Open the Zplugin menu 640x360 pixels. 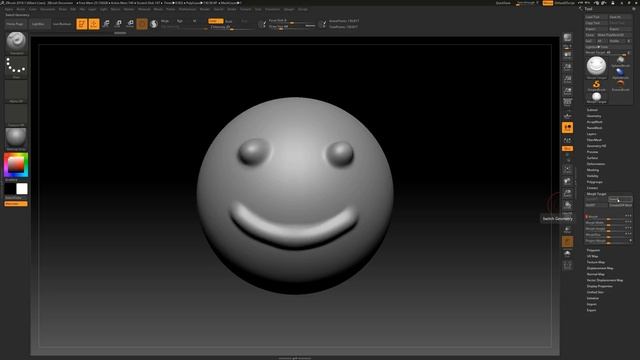(289, 9)
